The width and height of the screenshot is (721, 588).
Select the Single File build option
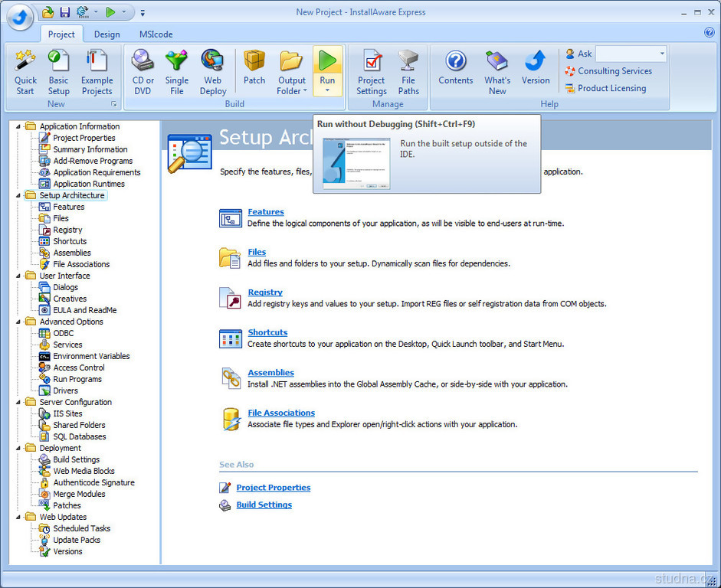pyautogui.click(x=177, y=60)
